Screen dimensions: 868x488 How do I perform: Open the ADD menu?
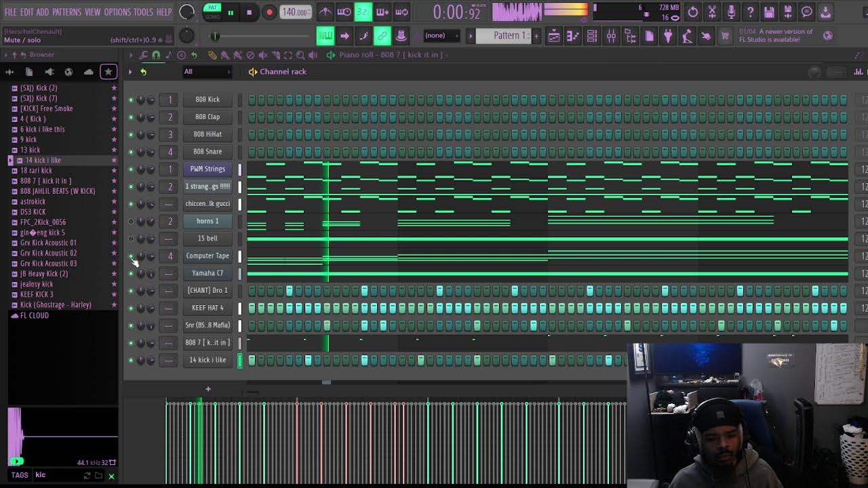coord(42,12)
